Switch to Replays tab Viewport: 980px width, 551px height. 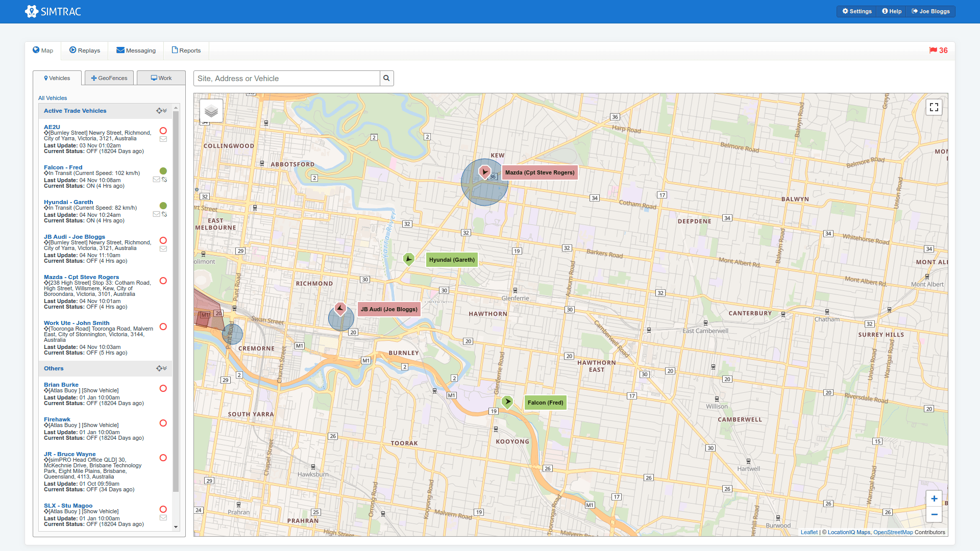click(85, 51)
